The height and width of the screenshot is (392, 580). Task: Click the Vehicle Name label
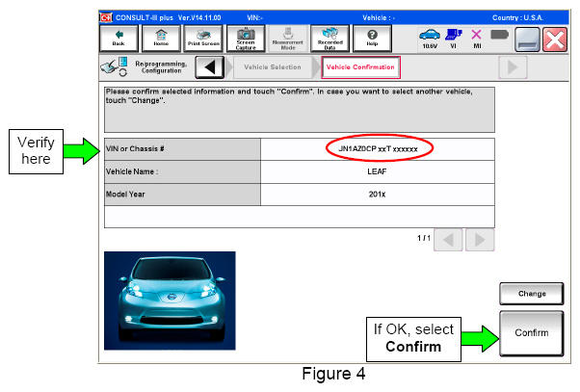[x=132, y=171]
